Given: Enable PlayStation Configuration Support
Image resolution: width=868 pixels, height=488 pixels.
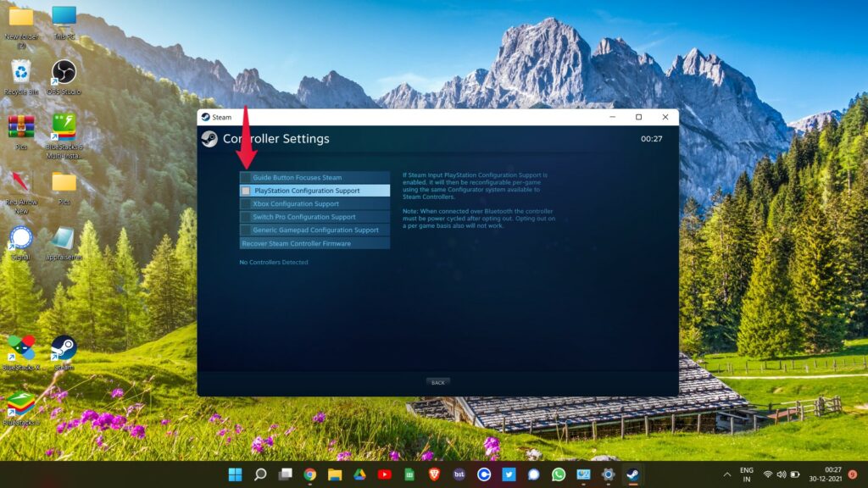Looking at the screenshot, I should [x=314, y=190].
